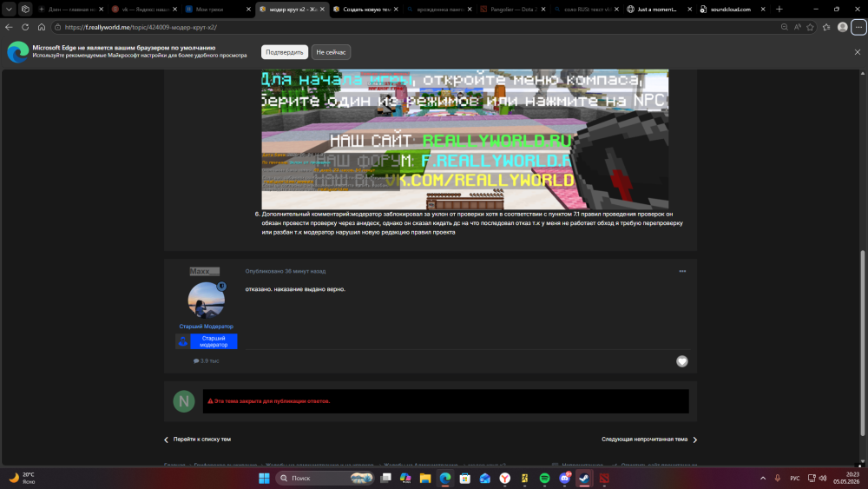Image resolution: width=868 pixels, height=489 pixels.
Task: Open Steam from the taskbar
Action: click(x=584, y=478)
